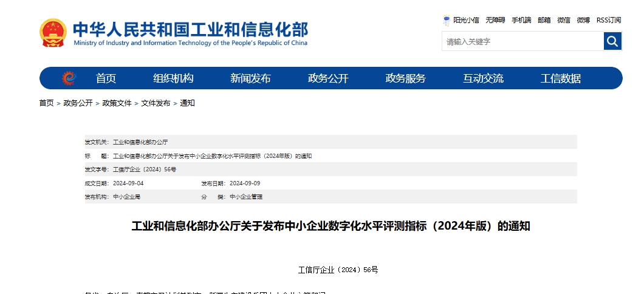Open the 组织机构 navigation menu

click(173, 78)
